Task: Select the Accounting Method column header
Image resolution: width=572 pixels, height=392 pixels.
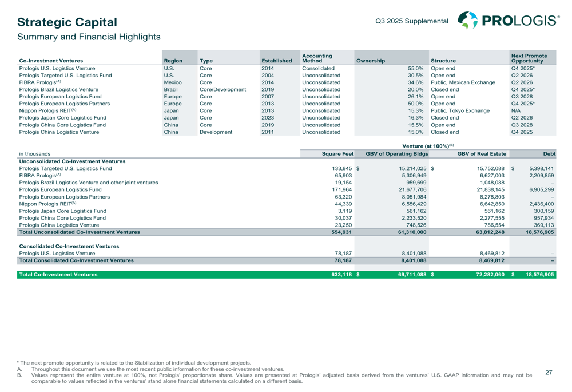Action: coord(316,57)
